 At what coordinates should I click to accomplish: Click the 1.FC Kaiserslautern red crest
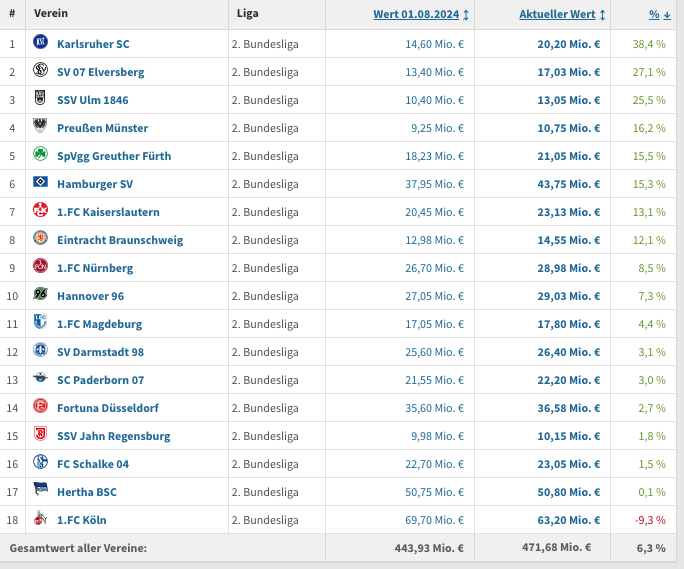[41, 210]
